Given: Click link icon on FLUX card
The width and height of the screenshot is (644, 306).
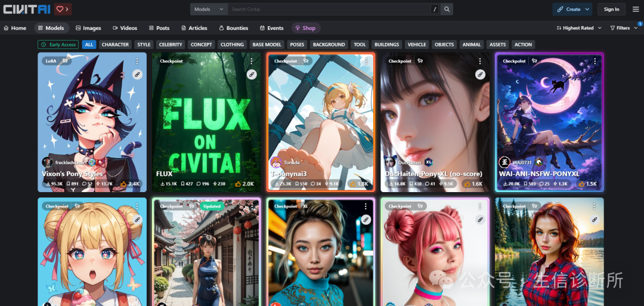Looking at the screenshot, I should [252, 75].
